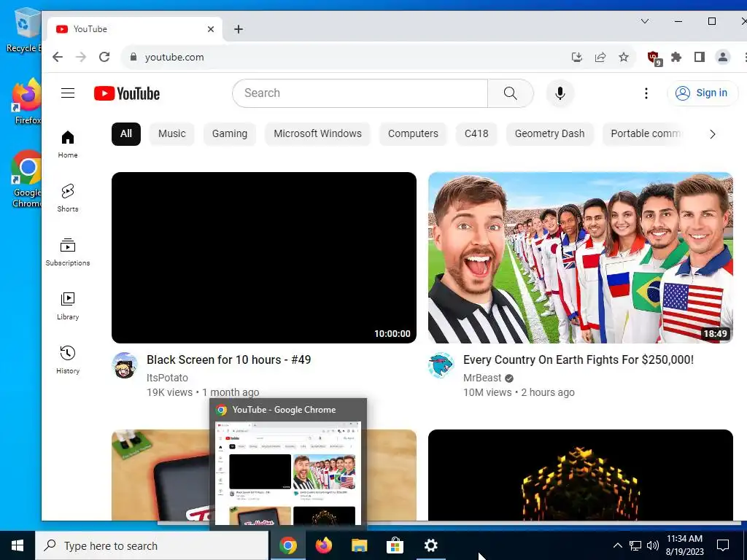The height and width of the screenshot is (560, 747).
Task: Select the C418 category chip
Action: coord(476,134)
